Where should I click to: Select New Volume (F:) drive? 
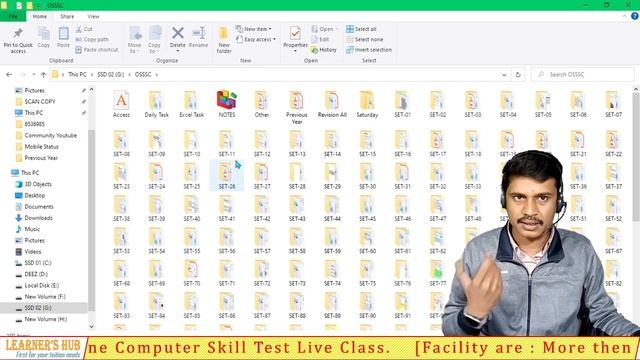45,297
